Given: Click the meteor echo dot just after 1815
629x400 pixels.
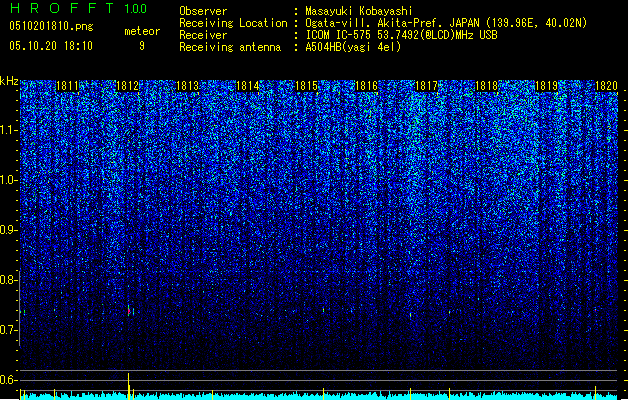Looking at the screenshot, I should 323,310.
